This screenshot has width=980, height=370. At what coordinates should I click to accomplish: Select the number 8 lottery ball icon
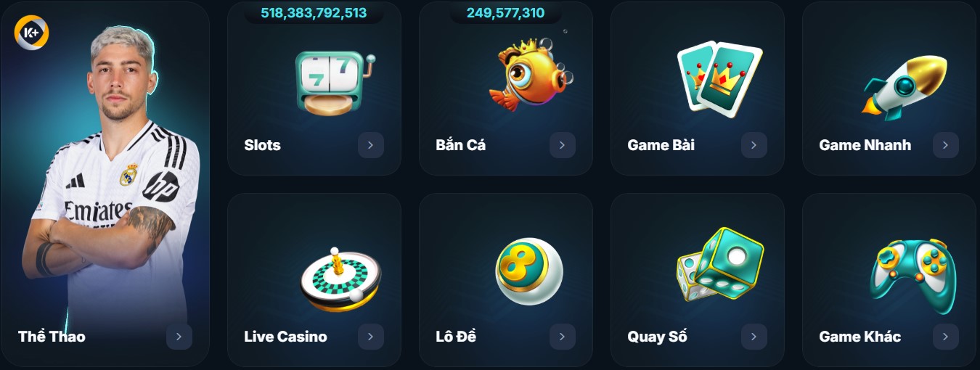(528, 271)
